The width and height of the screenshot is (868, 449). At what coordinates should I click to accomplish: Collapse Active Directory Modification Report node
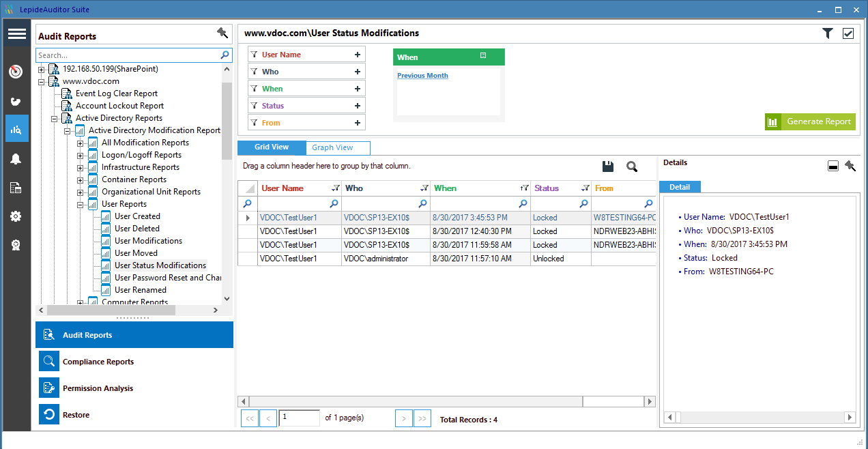[68, 130]
